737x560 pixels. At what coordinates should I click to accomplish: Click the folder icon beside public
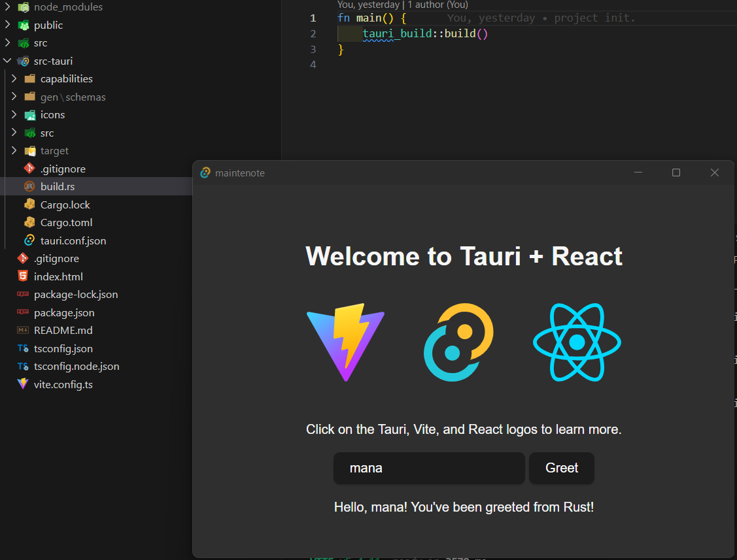[24, 25]
